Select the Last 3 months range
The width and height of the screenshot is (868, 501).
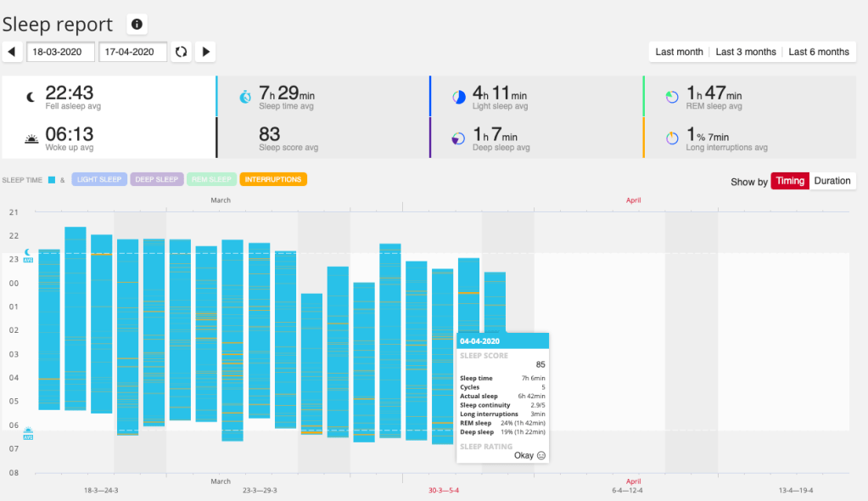tap(746, 52)
